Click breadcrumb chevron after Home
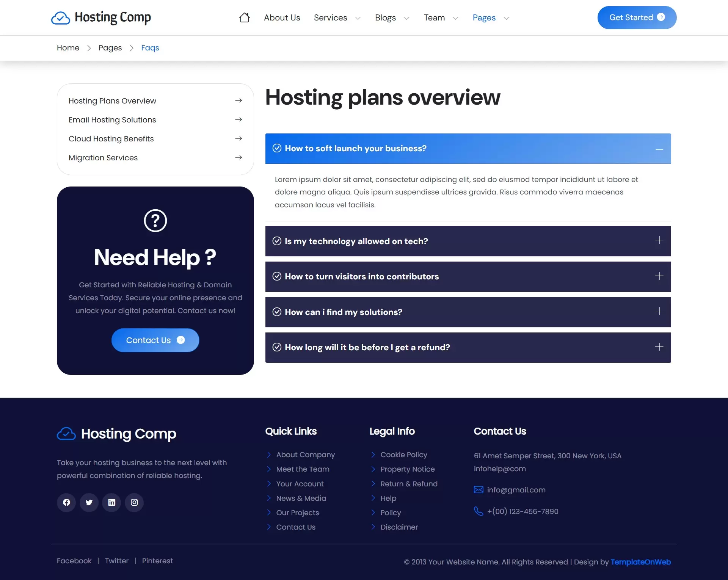The height and width of the screenshot is (580, 728). [89, 48]
